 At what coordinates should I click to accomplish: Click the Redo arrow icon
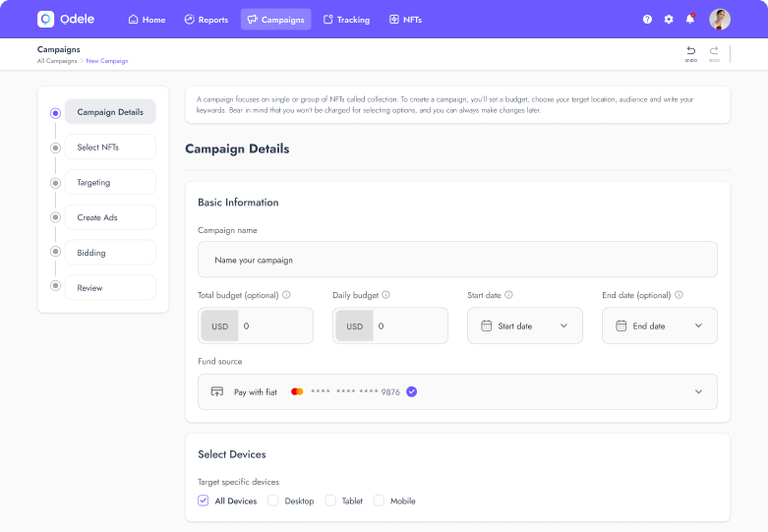pyautogui.click(x=714, y=51)
